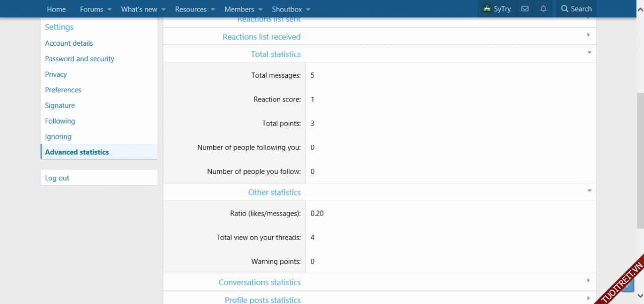The height and width of the screenshot is (304, 644).
Task: Open the Members dropdown arrow
Action: tap(260, 10)
